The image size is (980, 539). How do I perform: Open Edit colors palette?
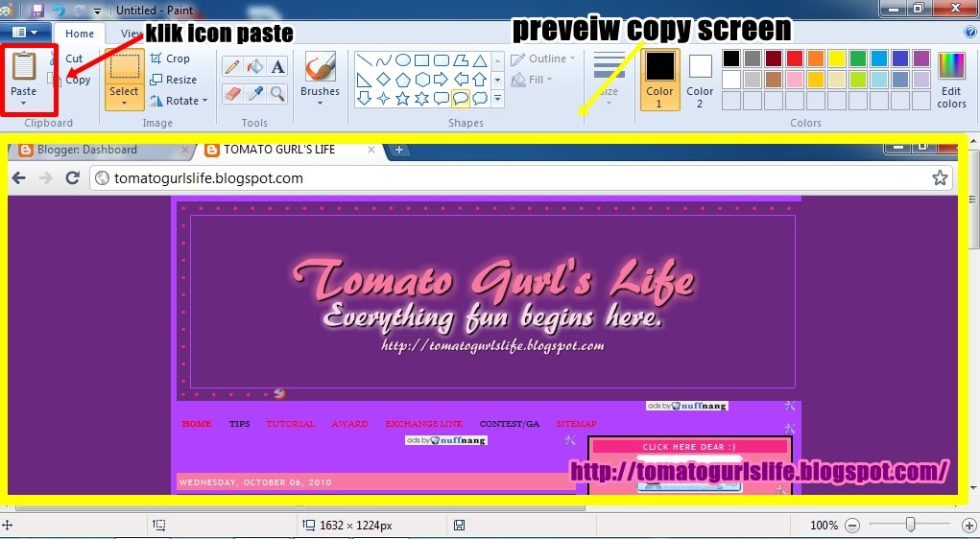[951, 80]
